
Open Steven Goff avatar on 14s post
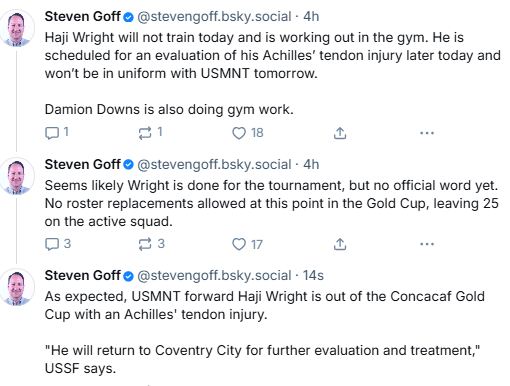pos(17,287)
